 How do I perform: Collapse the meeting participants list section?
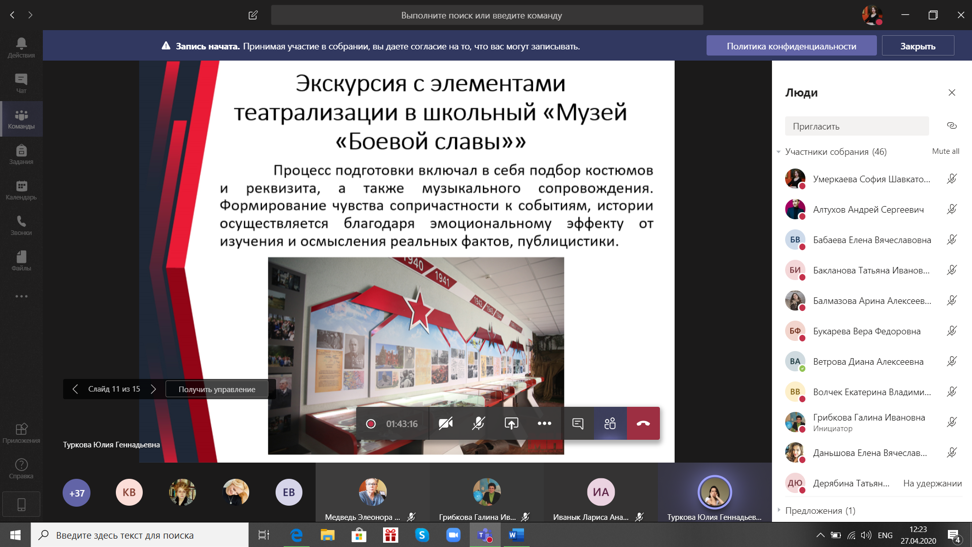[779, 152]
